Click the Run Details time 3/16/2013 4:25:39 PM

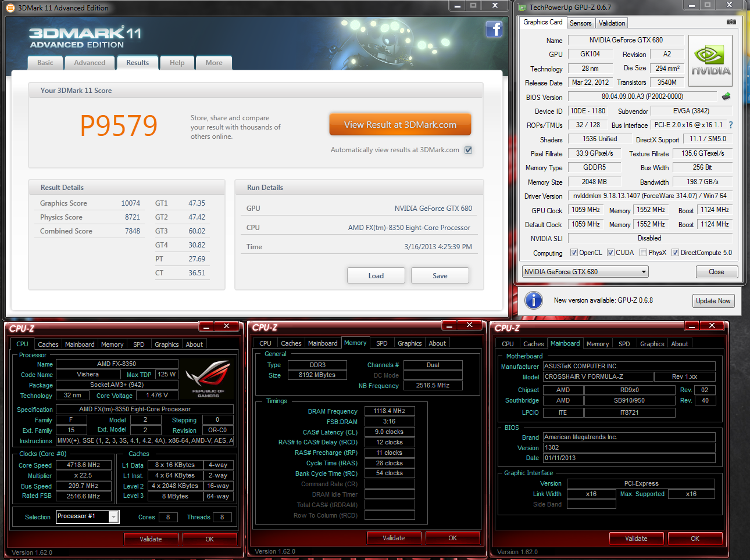pyautogui.click(x=438, y=247)
